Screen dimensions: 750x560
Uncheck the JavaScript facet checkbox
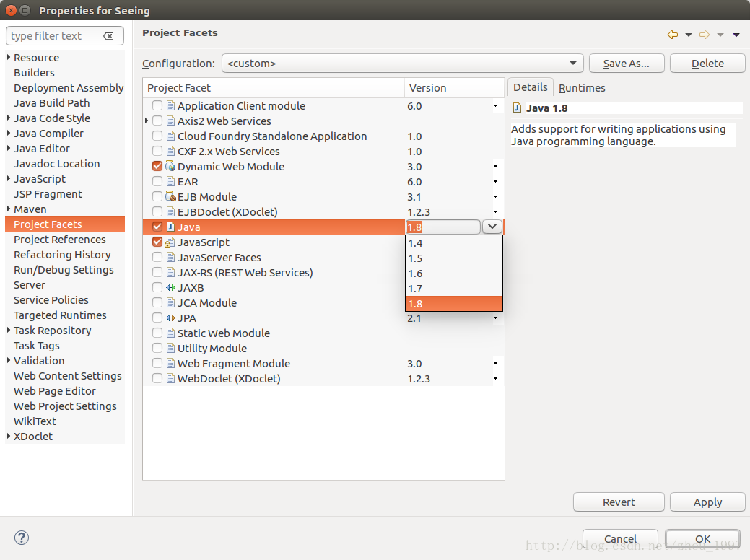coord(157,242)
